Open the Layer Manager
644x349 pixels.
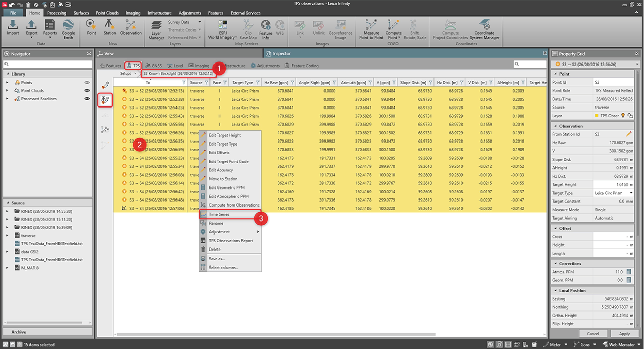pos(156,30)
